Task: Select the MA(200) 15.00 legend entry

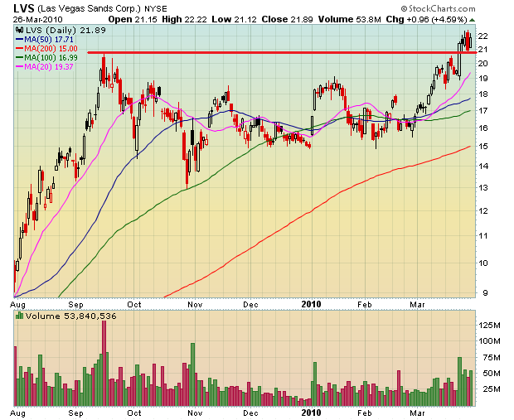Action: 46,49
